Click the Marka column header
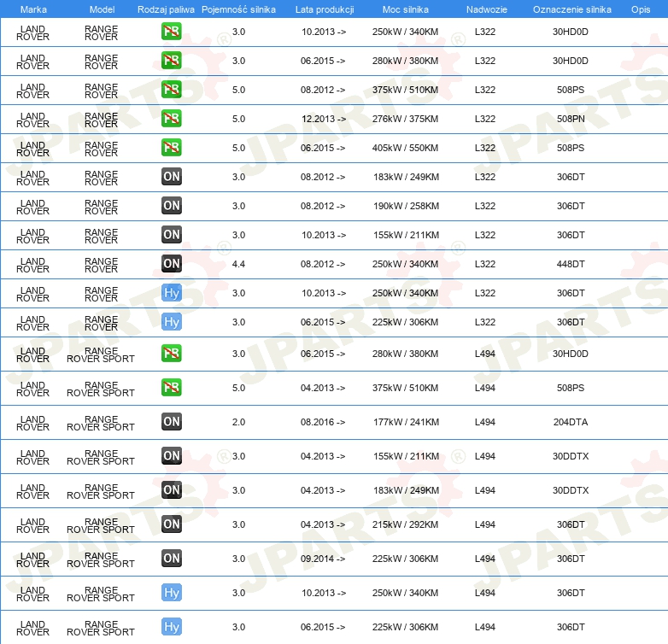The image size is (668, 644). click(33, 9)
